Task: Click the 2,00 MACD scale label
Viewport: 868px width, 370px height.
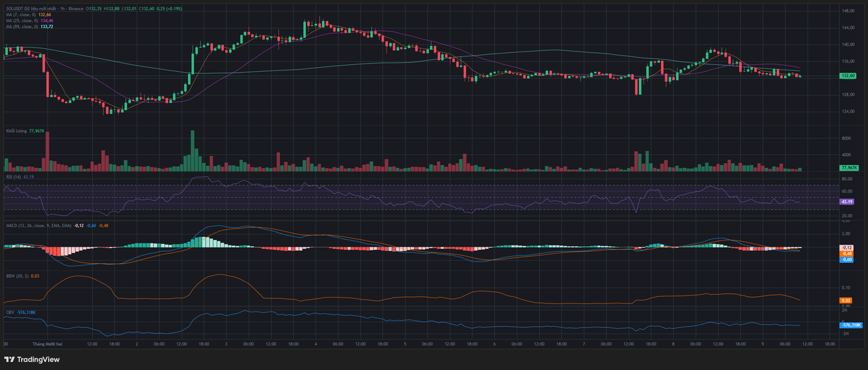Action: coord(846,233)
